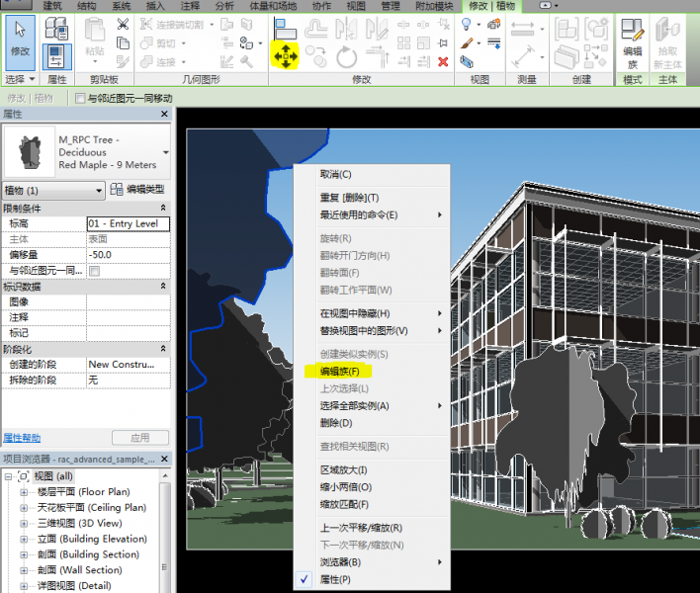Click the Modify (修改) arrow tool

[x=20, y=42]
